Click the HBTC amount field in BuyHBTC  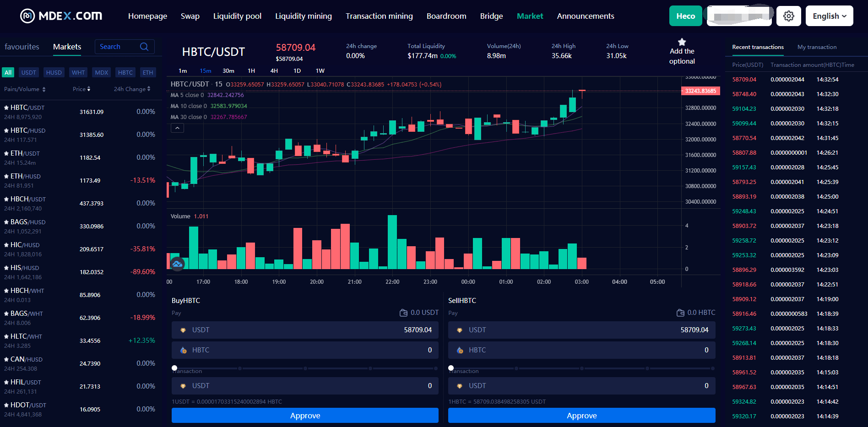tap(305, 350)
